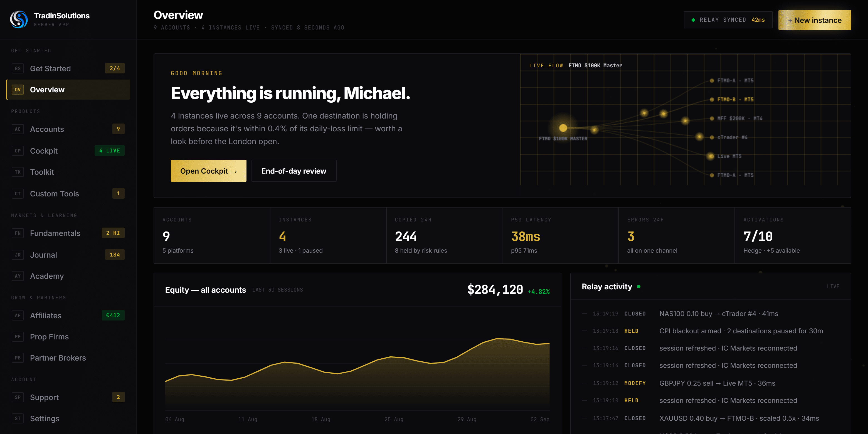The height and width of the screenshot is (434, 868).
Task: Click the +4.82% equity change
Action: pyautogui.click(x=538, y=292)
